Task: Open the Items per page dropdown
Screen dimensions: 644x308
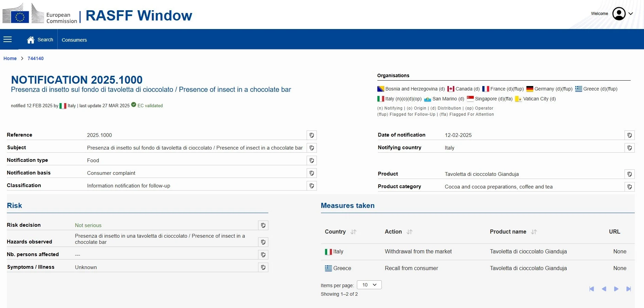Action: [369, 285]
